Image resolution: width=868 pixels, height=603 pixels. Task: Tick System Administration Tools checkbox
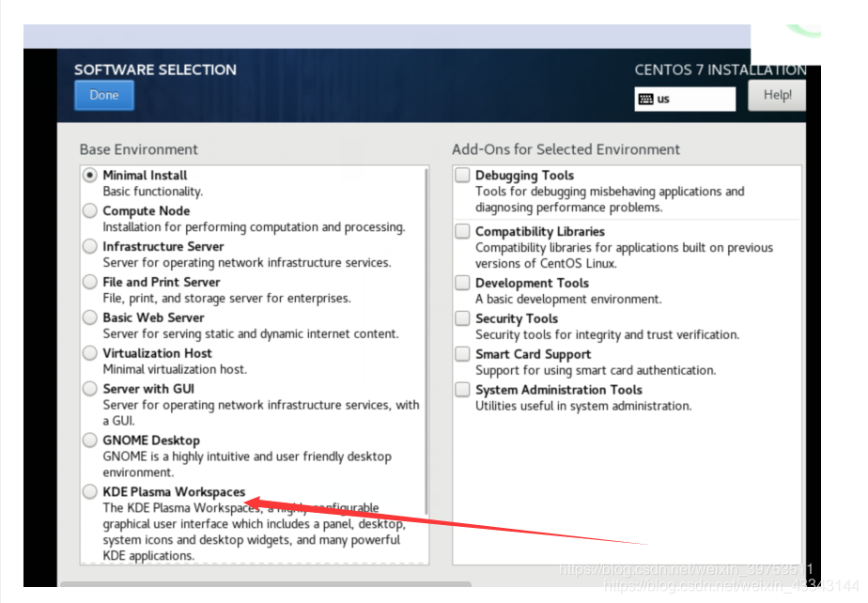coord(462,389)
